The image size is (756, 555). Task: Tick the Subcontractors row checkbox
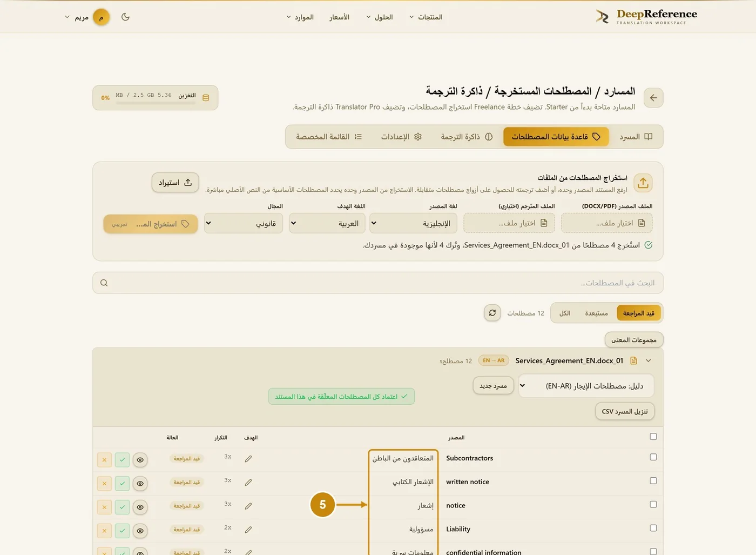653,457
